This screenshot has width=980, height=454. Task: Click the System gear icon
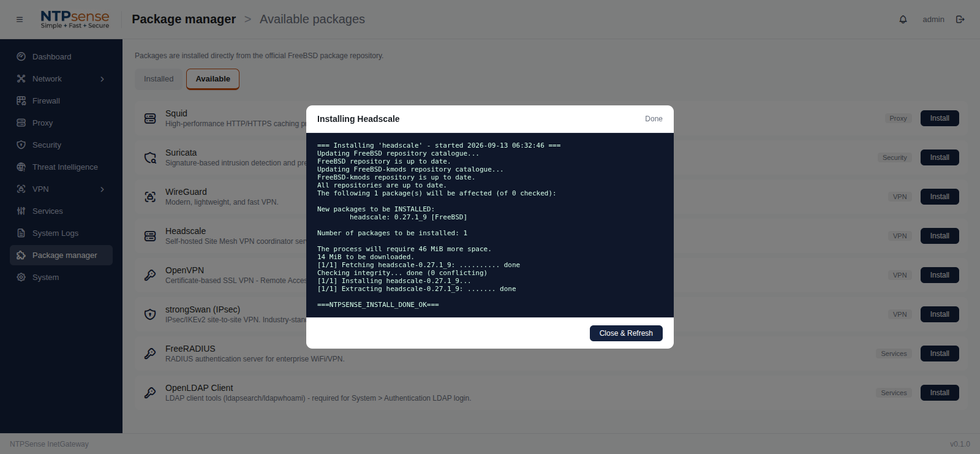pos(21,278)
